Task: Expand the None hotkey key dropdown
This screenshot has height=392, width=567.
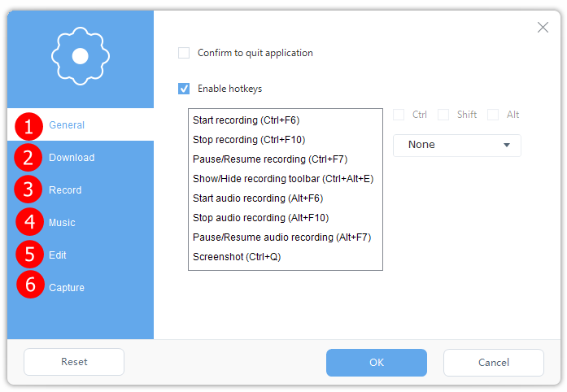Action: (x=457, y=145)
